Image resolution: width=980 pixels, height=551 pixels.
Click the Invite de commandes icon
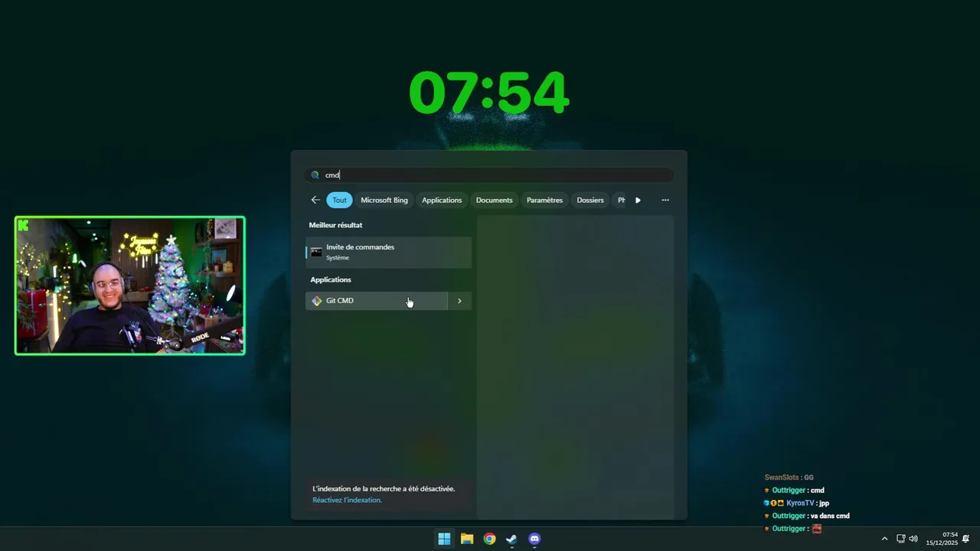(316, 253)
